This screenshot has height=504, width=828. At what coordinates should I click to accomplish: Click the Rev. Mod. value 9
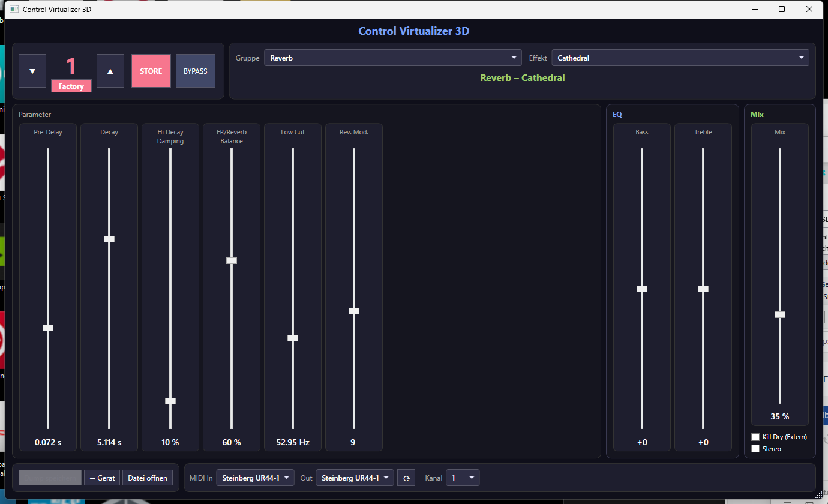pyautogui.click(x=353, y=442)
